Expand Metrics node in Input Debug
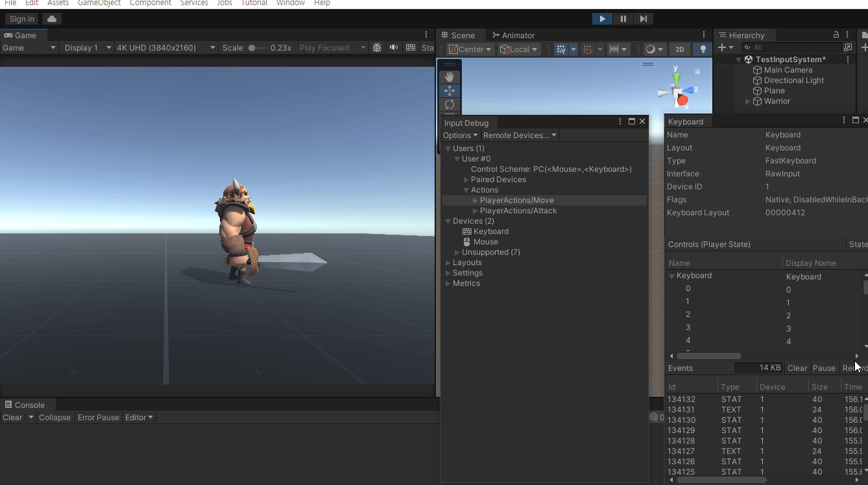 pos(448,283)
